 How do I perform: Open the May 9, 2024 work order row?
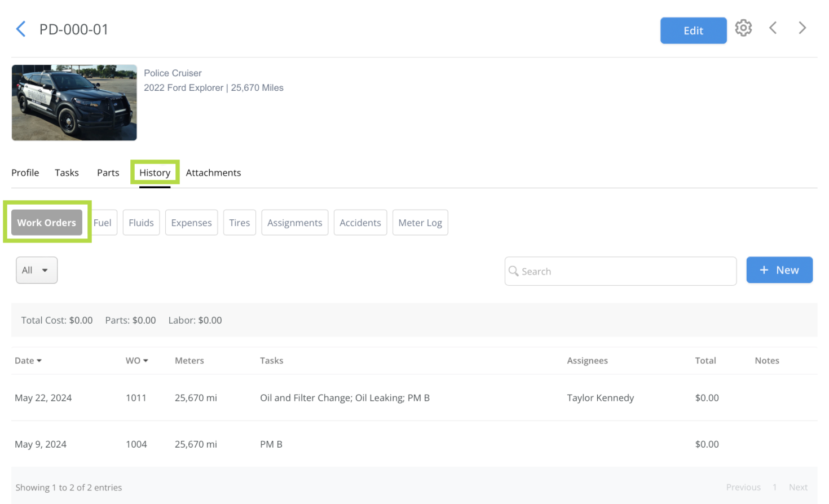pyautogui.click(x=414, y=444)
